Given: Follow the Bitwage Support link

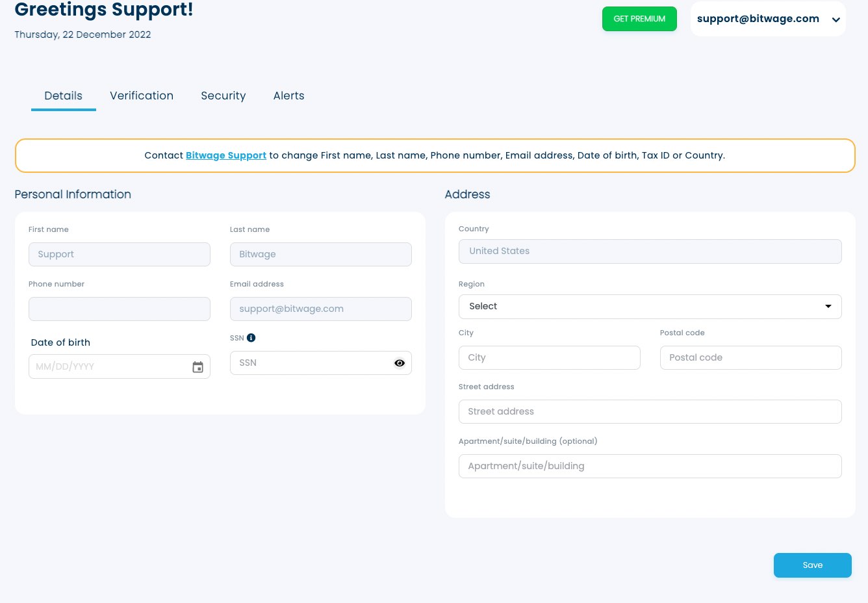Looking at the screenshot, I should point(226,155).
